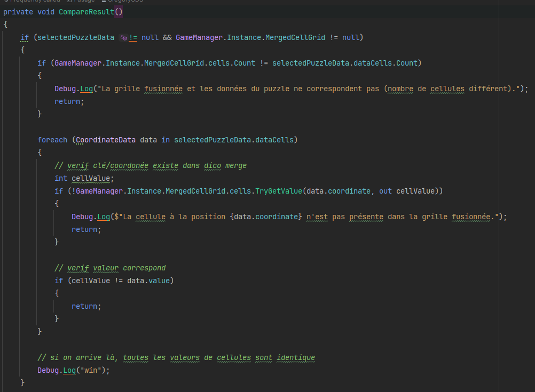Click "Count" after "dataCells." in the comparison
The height and width of the screenshot is (392, 535).
(x=407, y=63)
